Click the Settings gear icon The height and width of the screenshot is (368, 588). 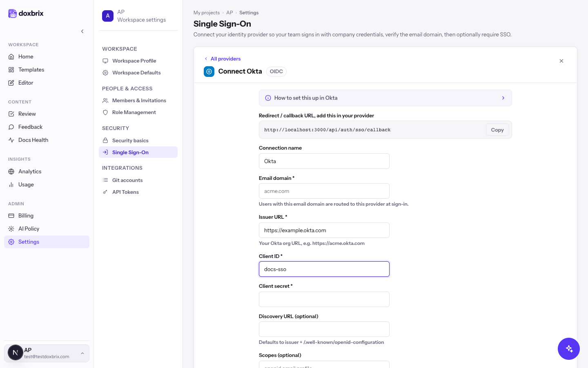pos(11,242)
